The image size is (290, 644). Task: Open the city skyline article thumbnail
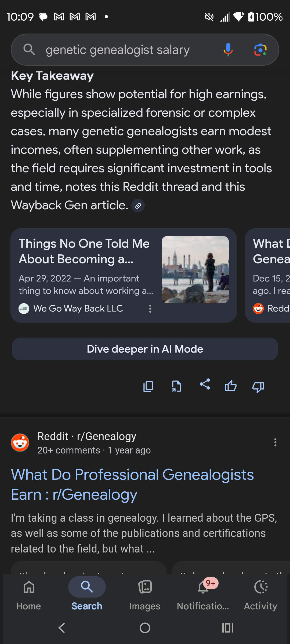click(x=195, y=270)
